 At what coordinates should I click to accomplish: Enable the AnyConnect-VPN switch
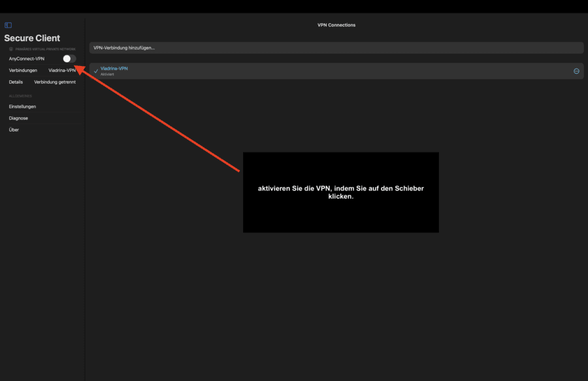(69, 59)
